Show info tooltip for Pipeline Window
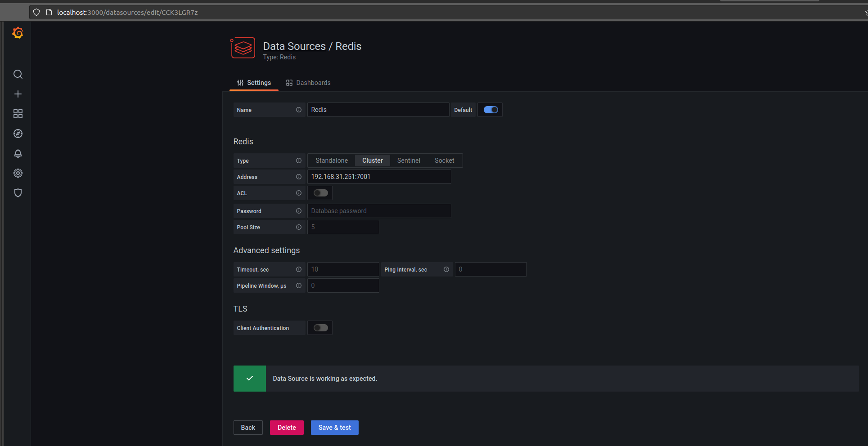This screenshot has width=868, height=446. coord(299,285)
